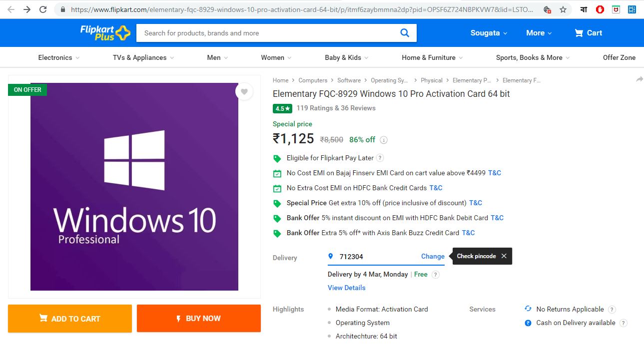Expand TVs & Appliances category menu
The width and height of the screenshot is (644, 352).
click(x=143, y=57)
